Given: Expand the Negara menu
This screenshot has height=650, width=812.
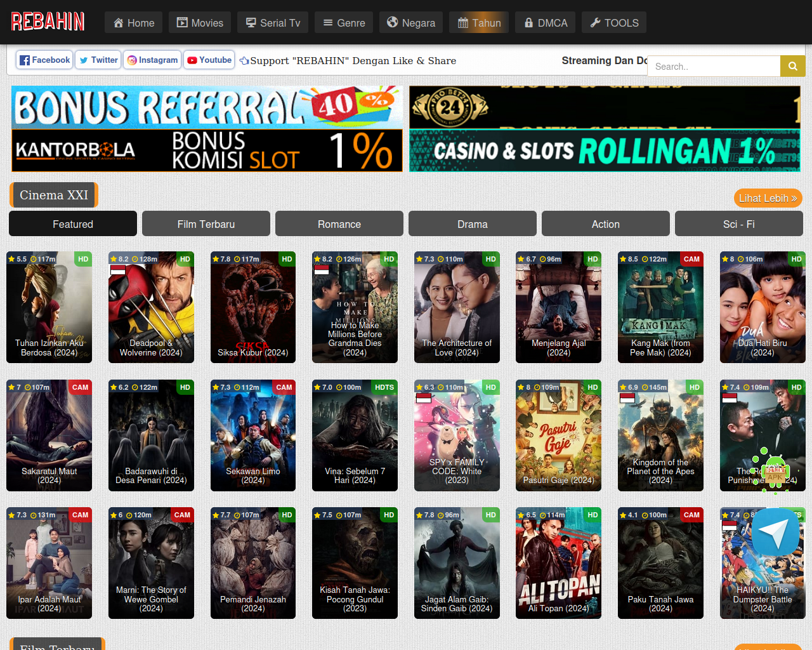Looking at the screenshot, I should [x=411, y=23].
